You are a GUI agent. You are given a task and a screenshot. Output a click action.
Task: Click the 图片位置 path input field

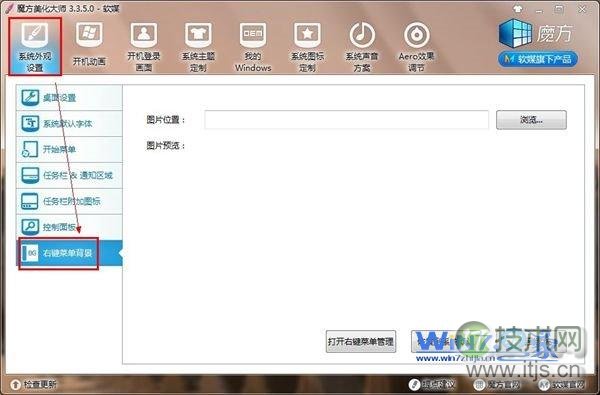(346, 120)
